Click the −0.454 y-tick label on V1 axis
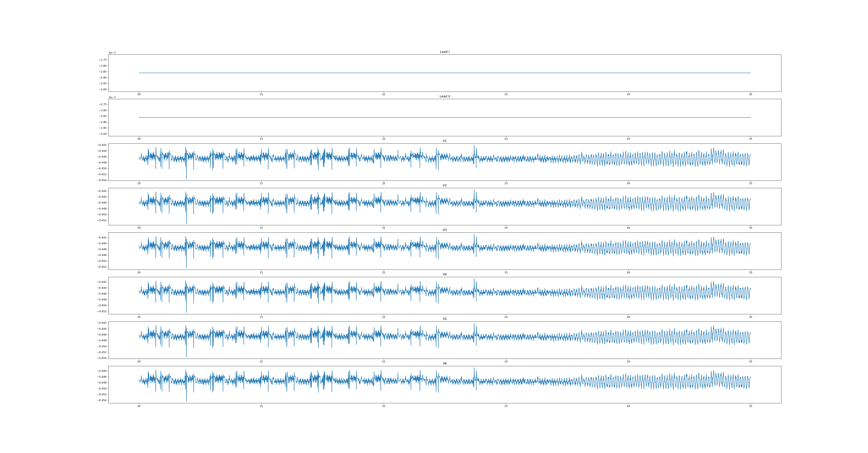 pyautogui.click(x=102, y=180)
